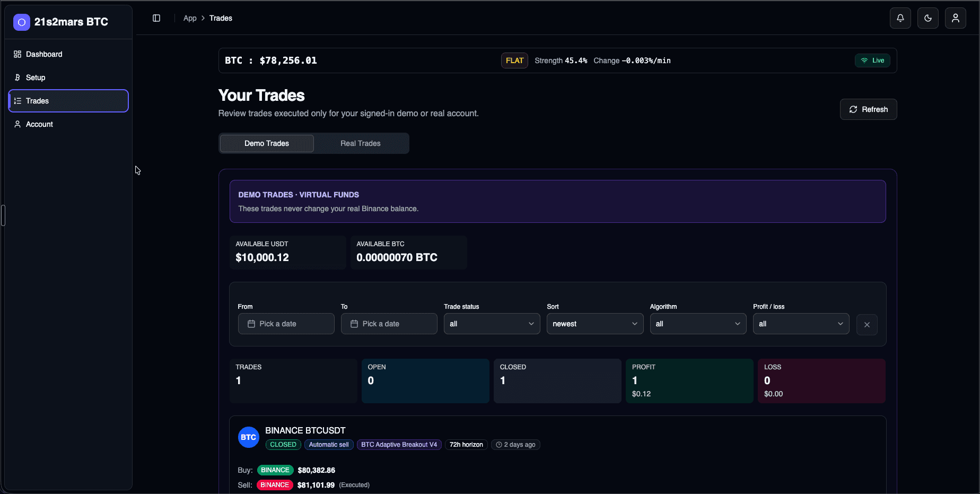Click the red BINANCE sell badge
980x494 pixels.
click(275, 485)
